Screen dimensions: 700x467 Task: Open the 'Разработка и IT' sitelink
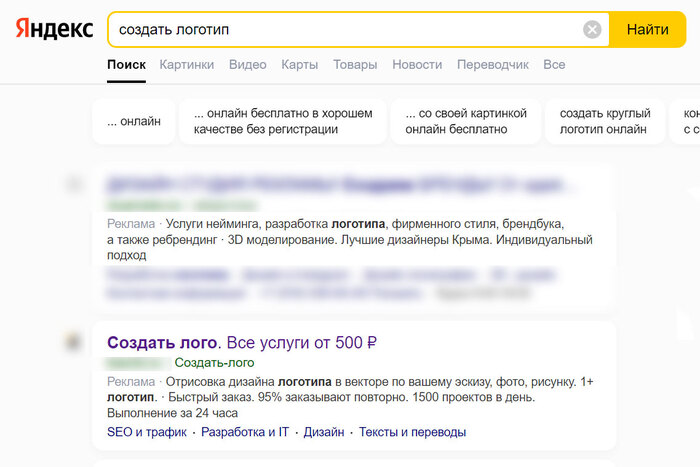pyautogui.click(x=245, y=433)
